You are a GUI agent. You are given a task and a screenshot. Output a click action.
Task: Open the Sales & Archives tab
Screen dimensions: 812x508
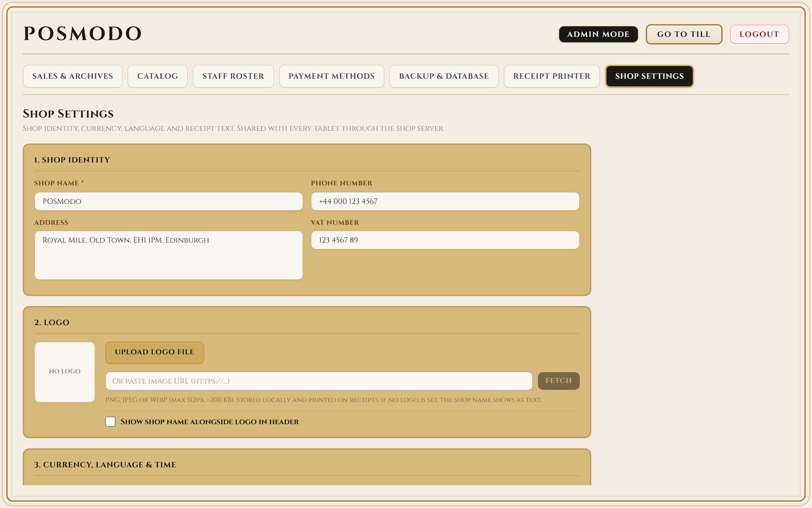[73, 76]
